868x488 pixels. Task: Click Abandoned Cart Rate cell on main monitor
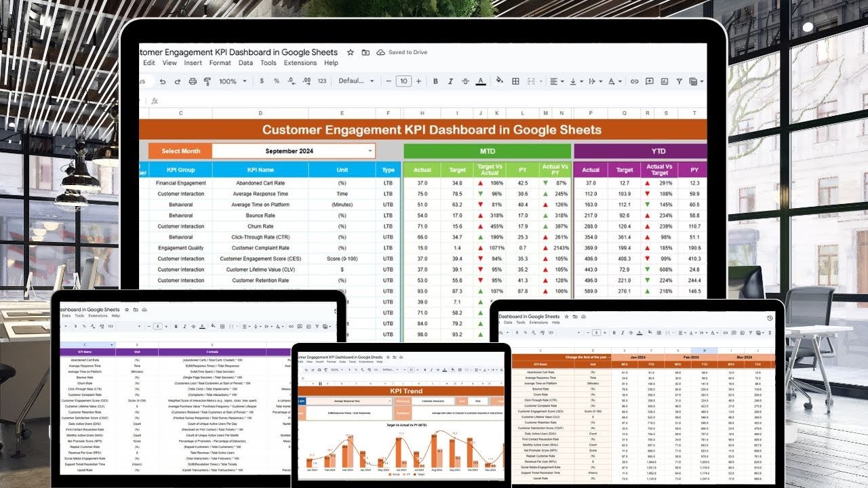tap(260, 183)
